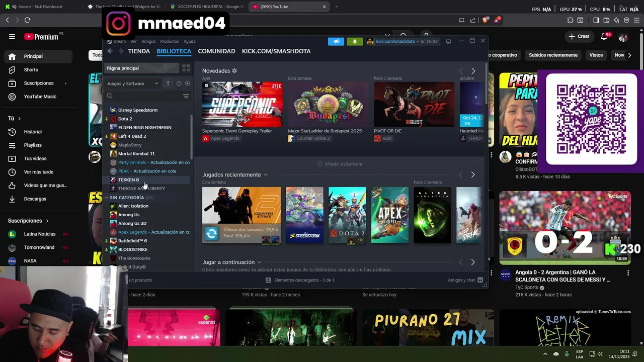Open Steam Productos menu
This screenshot has width=644, height=362.
170,41
